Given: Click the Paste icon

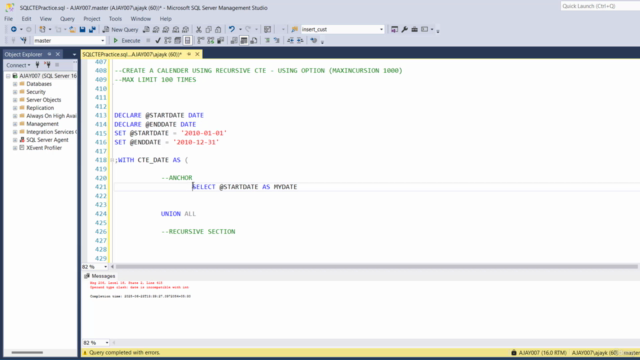Looking at the screenshot, I should coord(218,29).
